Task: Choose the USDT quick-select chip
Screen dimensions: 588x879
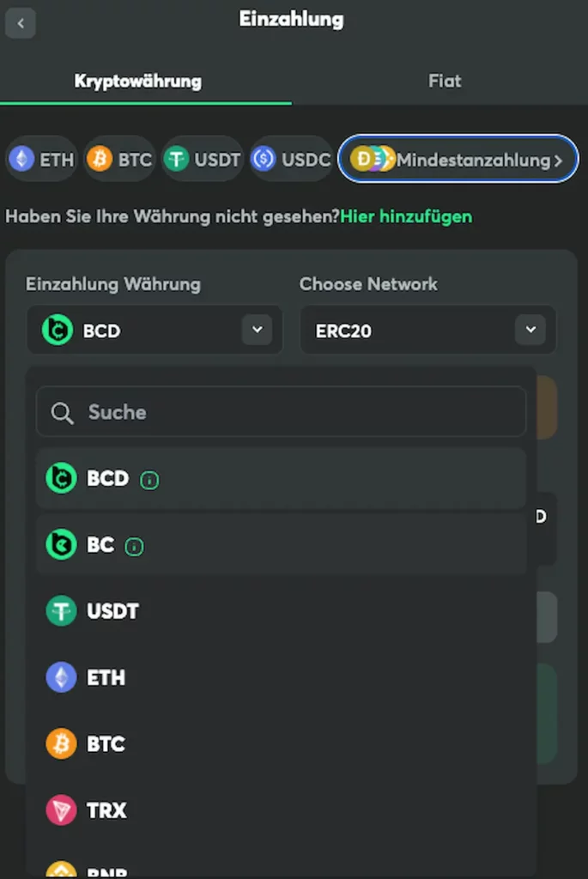Action: point(203,159)
